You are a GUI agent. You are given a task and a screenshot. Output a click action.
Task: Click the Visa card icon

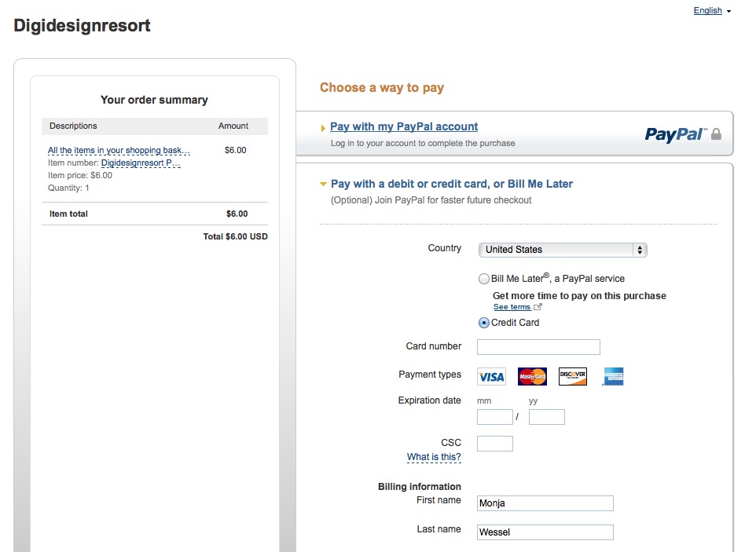491,377
